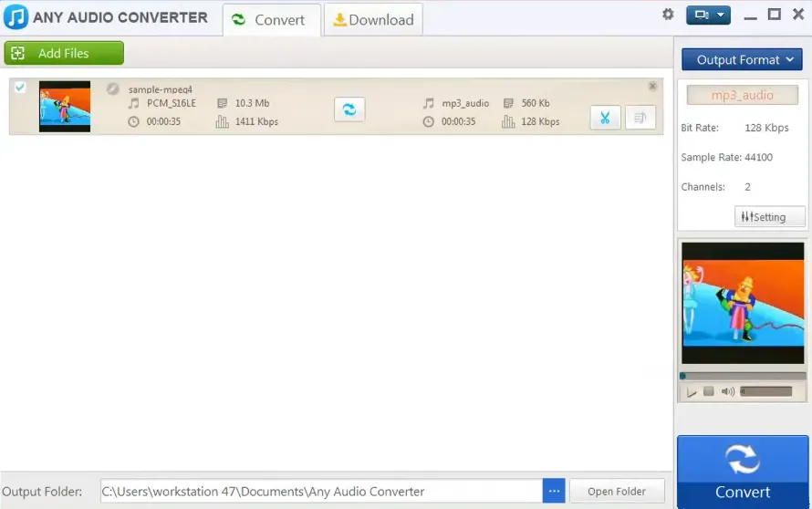Click the preview video panel
The height and width of the screenshot is (509, 812).
click(x=743, y=304)
